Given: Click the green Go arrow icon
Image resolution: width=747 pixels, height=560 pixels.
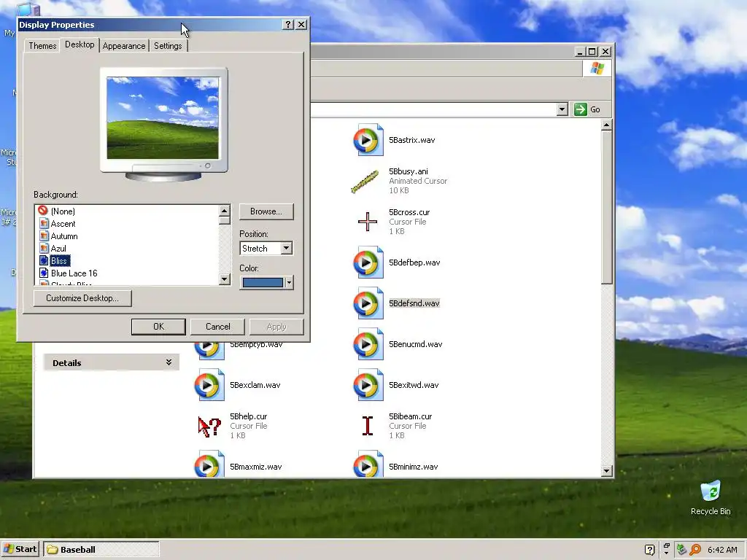Looking at the screenshot, I should [580, 109].
